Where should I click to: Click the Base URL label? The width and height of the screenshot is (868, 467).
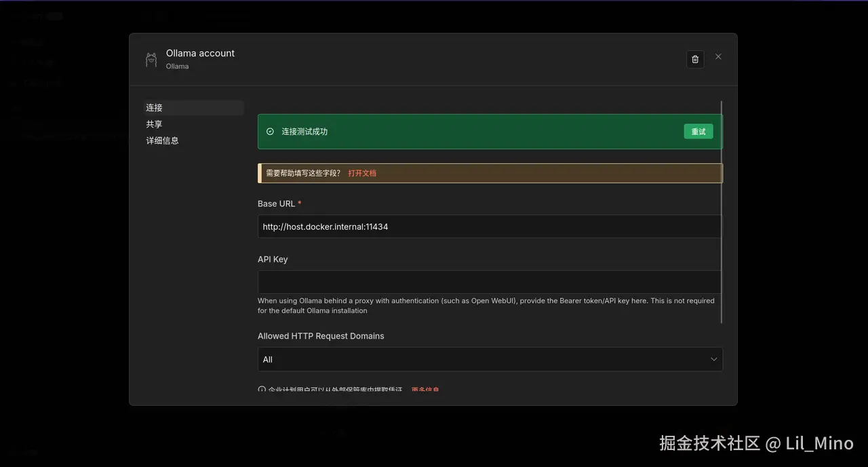pyautogui.click(x=276, y=204)
